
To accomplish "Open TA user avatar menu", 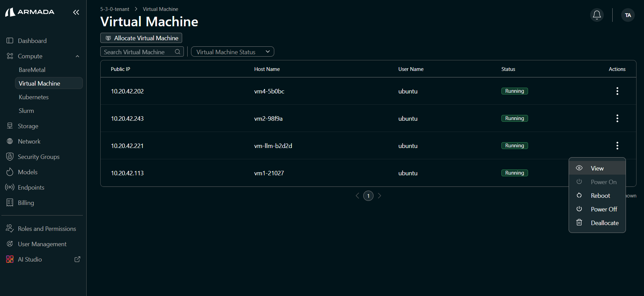I will (628, 15).
